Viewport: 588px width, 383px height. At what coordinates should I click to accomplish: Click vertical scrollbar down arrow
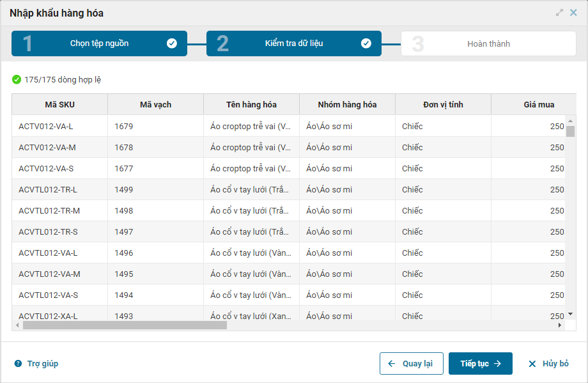[570, 314]
